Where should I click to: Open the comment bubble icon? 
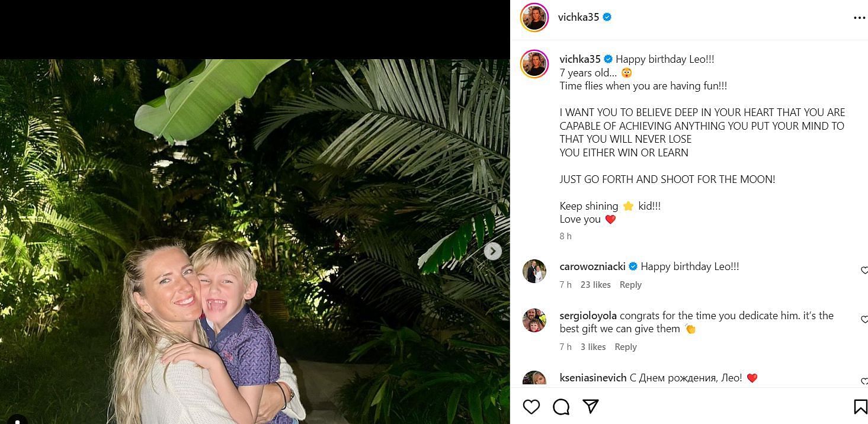pos(561,406)
